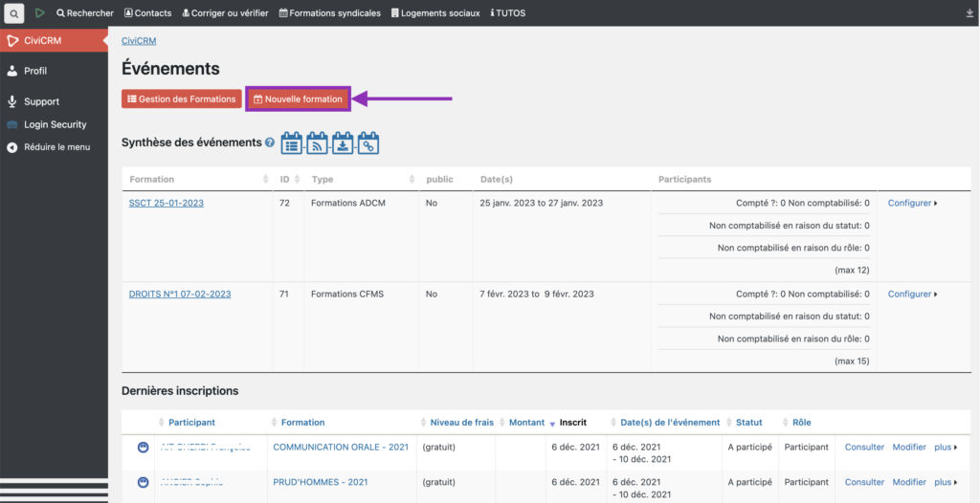The image size is (980, 503).
Task: Expand Configurer menu for DROITS N°1 07-02-2023
Action: [x=912, y=294]
